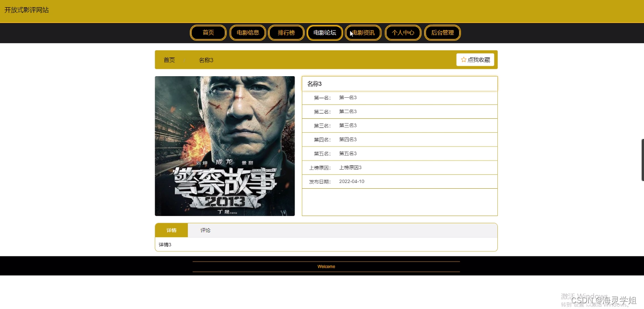The image size is (644, 309).
Task: Open the 电影资讯 navigation item
Action: [363, 33]
